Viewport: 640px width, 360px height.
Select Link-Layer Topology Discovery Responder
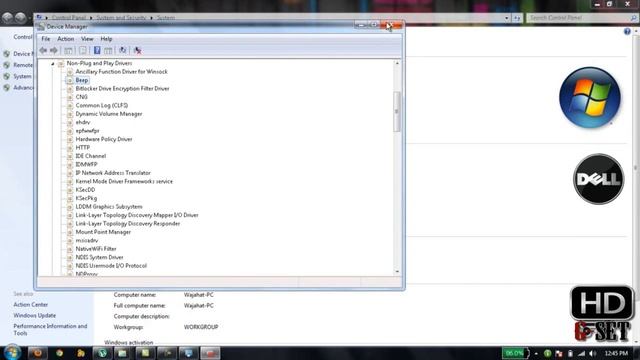128,224
